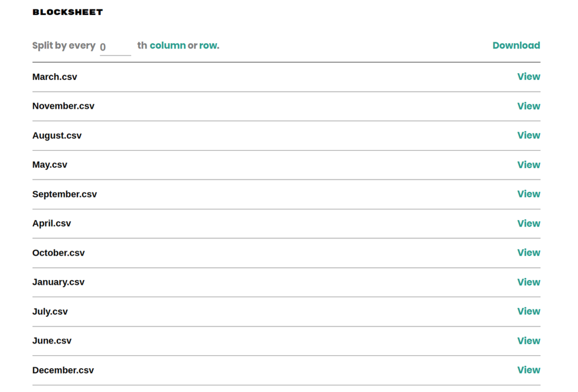Image resolution: width=578 pixels, height=392 pixels.
Task: View the December.csv file
Action: tap(528, 370)
